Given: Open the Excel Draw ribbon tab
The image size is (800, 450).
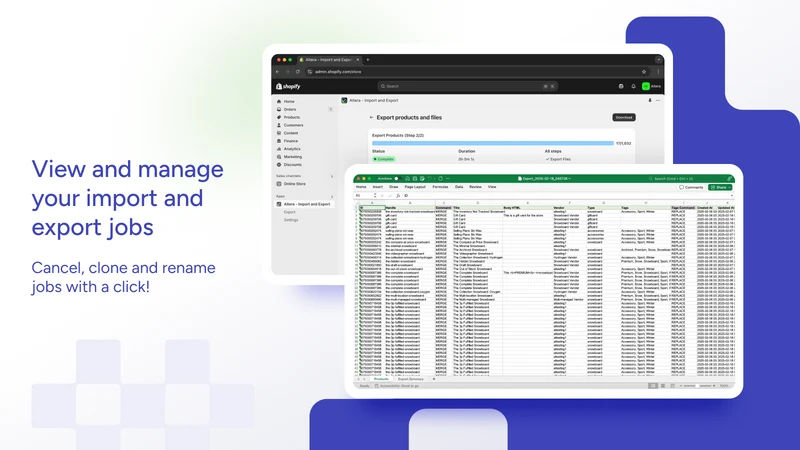Looking at the screenshot, I should click(x=393, y=187).
